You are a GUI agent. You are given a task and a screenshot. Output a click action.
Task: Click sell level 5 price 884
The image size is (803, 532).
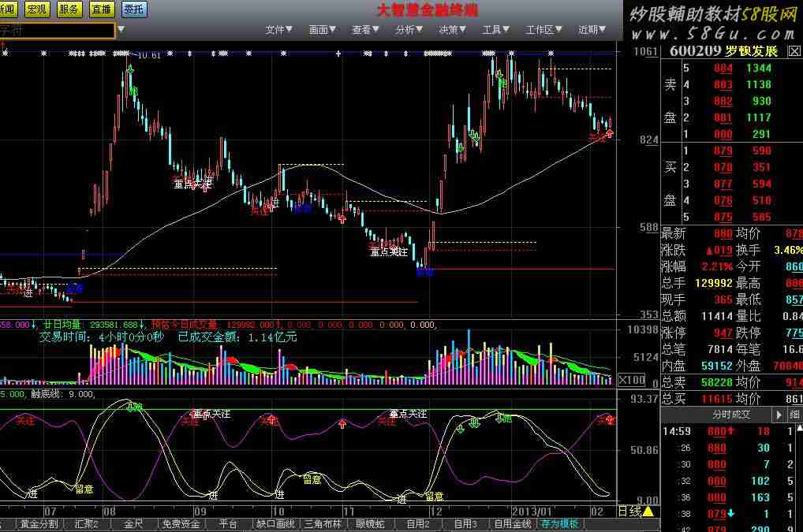723,68
